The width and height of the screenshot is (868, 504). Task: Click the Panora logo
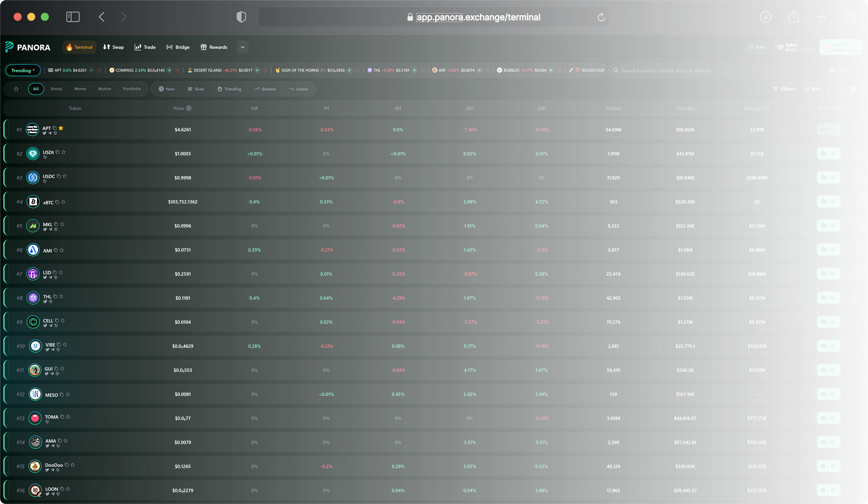(28, 47)
